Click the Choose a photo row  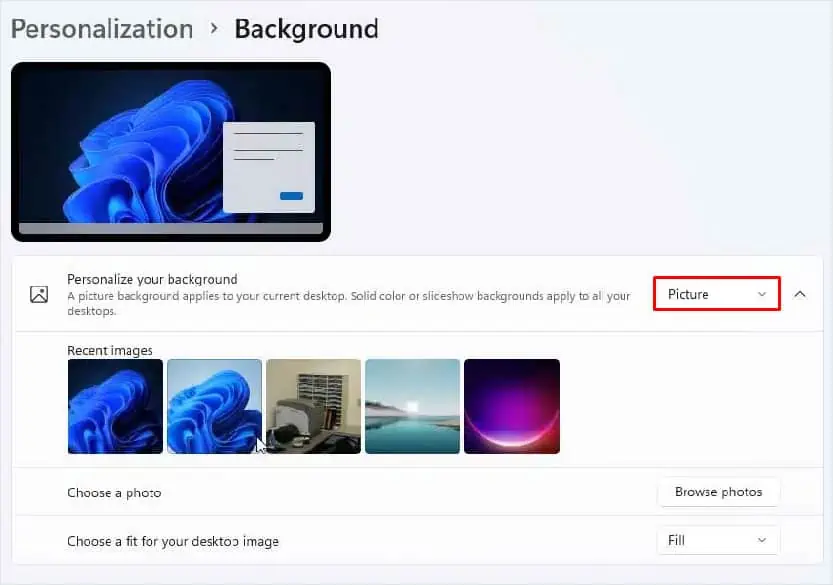(x=400, y=492)
